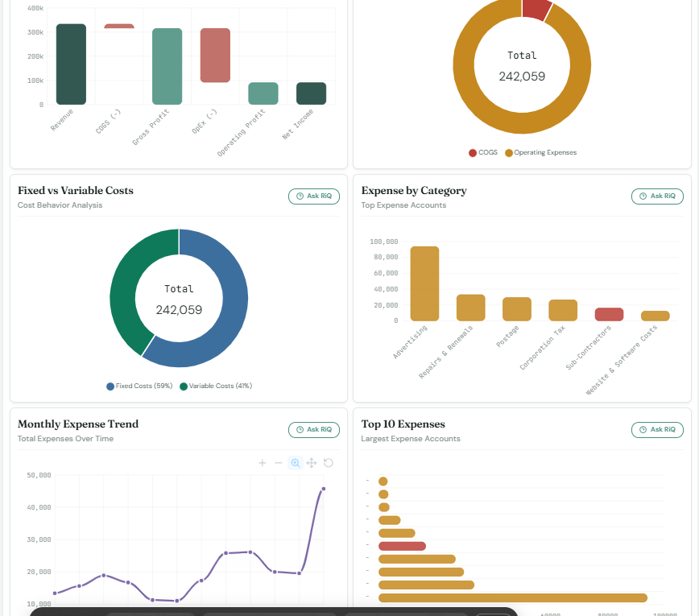Select the Gross Profit bar
The image size is (699, 616).
[168, 66]
